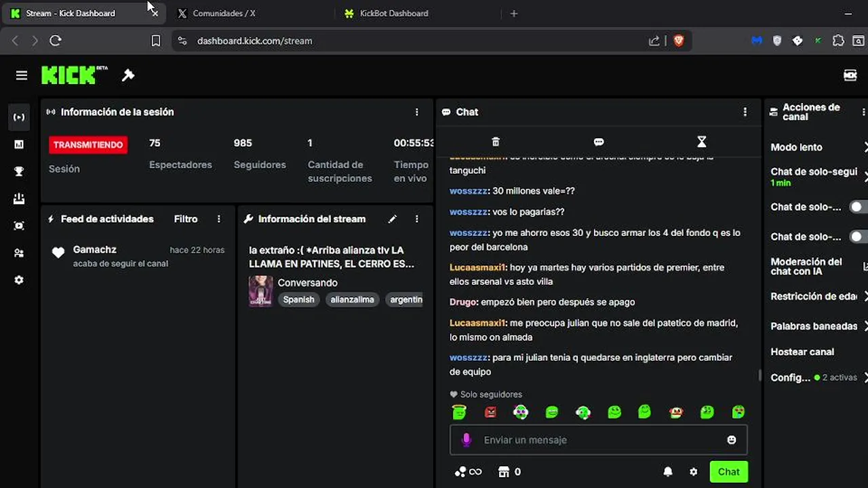The width and height of the screenshot is (868, 488).
Task: Open the community users sidebar icon
Action: coord(19,253)
